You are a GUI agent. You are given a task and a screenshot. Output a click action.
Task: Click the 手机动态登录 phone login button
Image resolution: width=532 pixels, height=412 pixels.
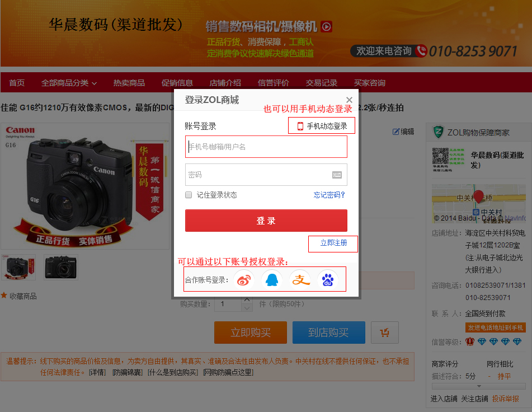tap(322, 126)
